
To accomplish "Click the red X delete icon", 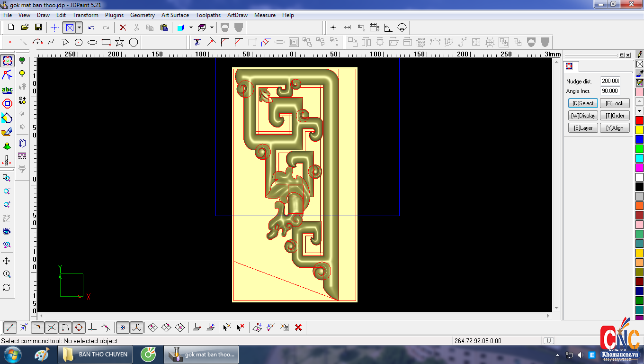I will pyautogui.click(x=123, y=27).
